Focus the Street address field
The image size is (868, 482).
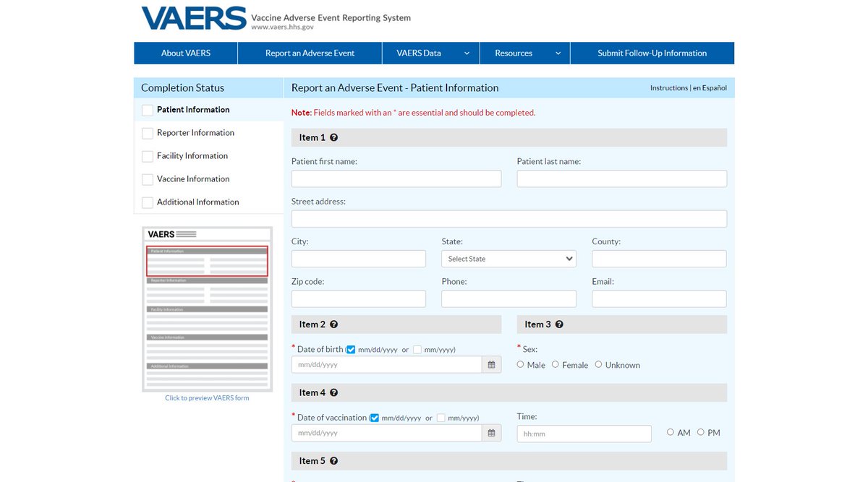(509, 219)
